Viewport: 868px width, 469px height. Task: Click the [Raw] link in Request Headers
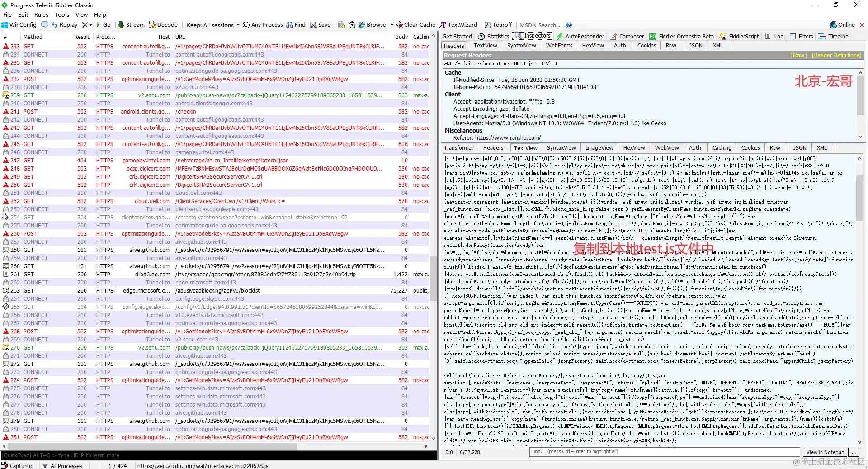point(798,55)
